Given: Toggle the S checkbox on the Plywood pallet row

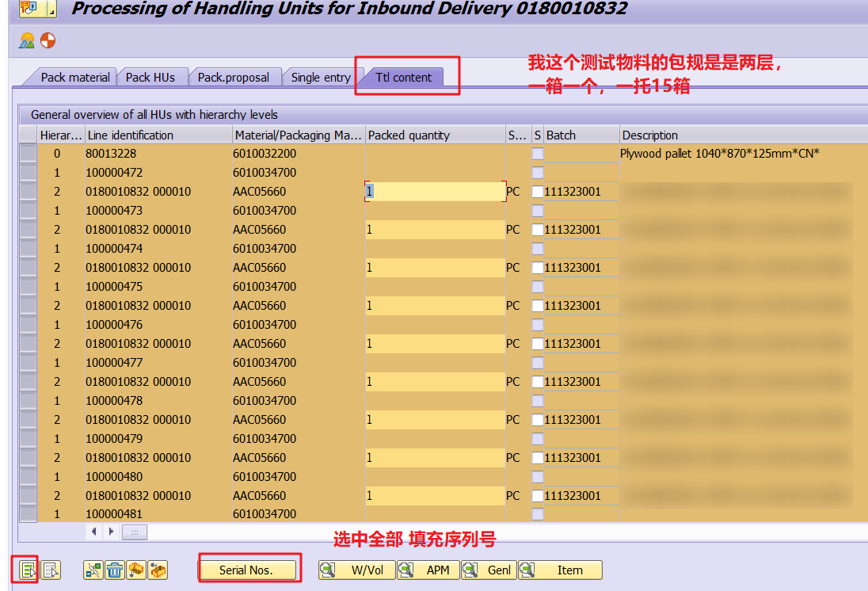Looking at the screenshot, I should pos(537,154).
